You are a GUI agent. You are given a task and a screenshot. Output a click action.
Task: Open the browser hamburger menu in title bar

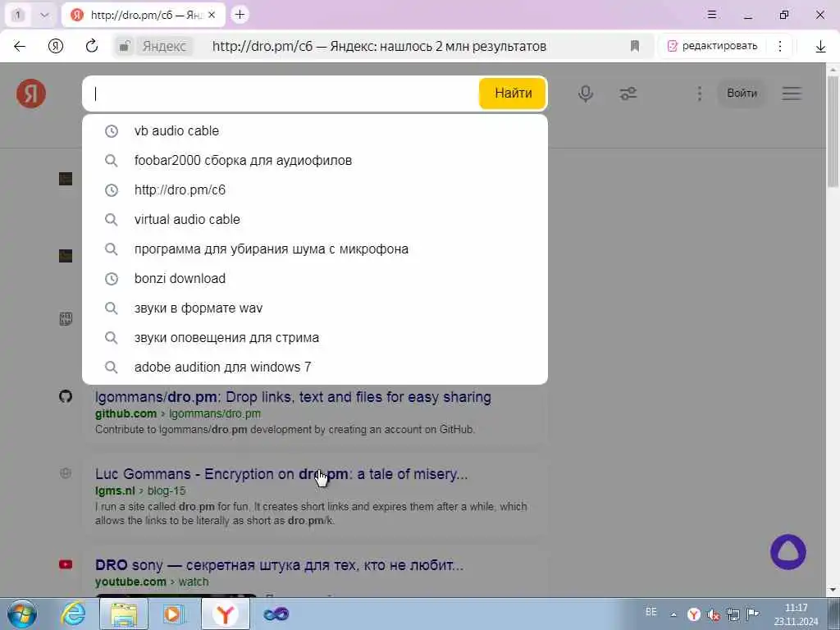click(712, 15)
